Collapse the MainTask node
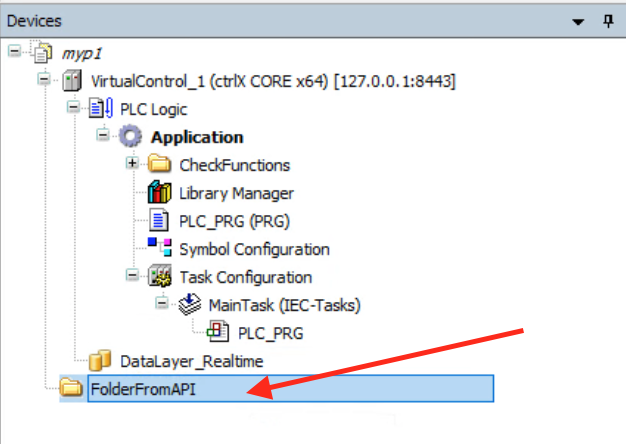This screenshot has width=626, height=444. pos(162,303)
